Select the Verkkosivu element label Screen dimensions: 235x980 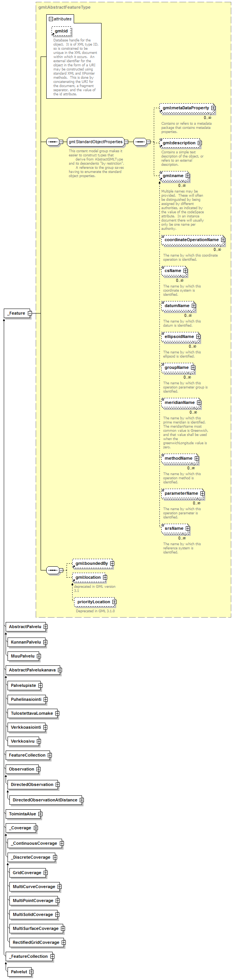(x=23, y=741)
